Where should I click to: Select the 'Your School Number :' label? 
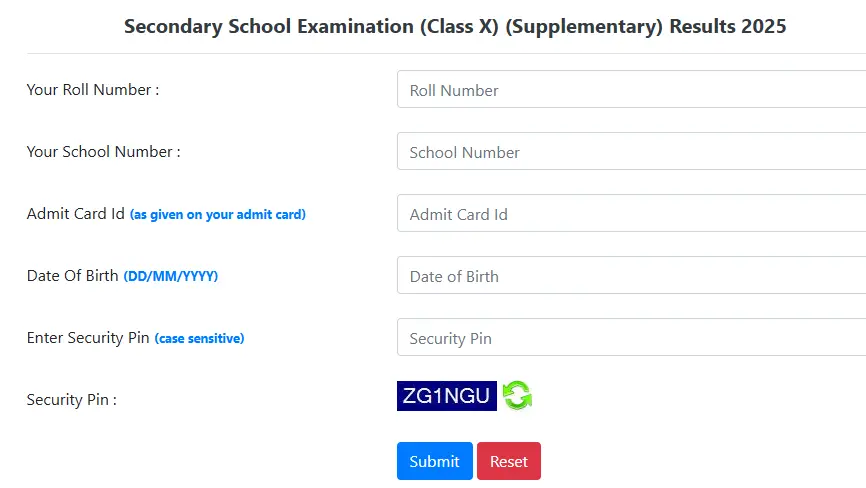point(103,152)
